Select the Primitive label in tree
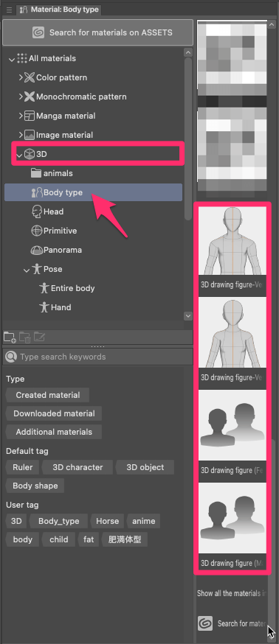 click(x=60, y=231)
